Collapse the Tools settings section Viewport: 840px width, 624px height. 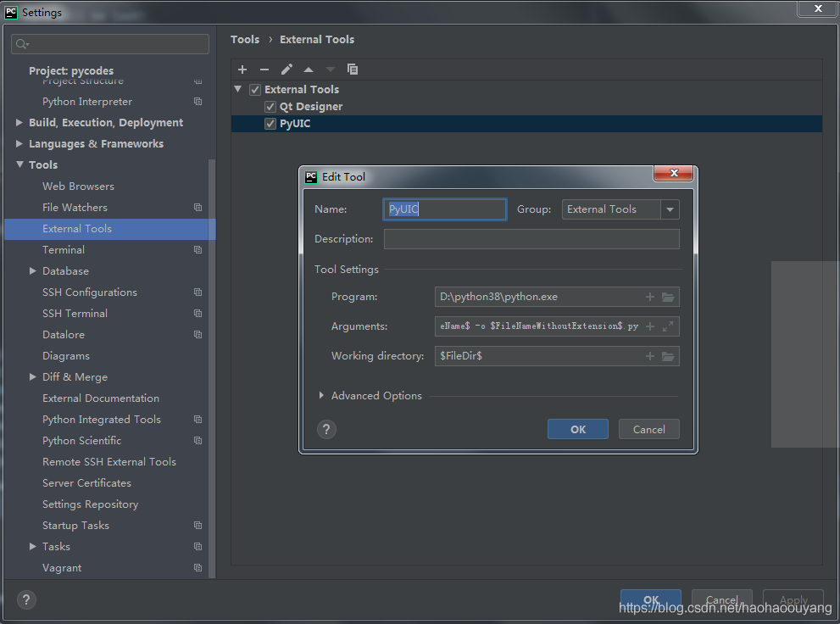click(x=19, y=164)
